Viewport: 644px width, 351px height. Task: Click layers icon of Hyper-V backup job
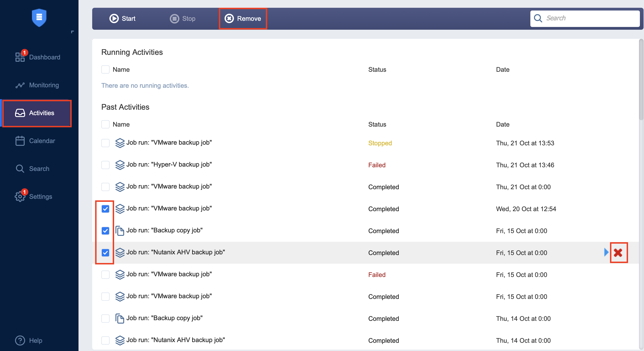click(x=120, y=165)
